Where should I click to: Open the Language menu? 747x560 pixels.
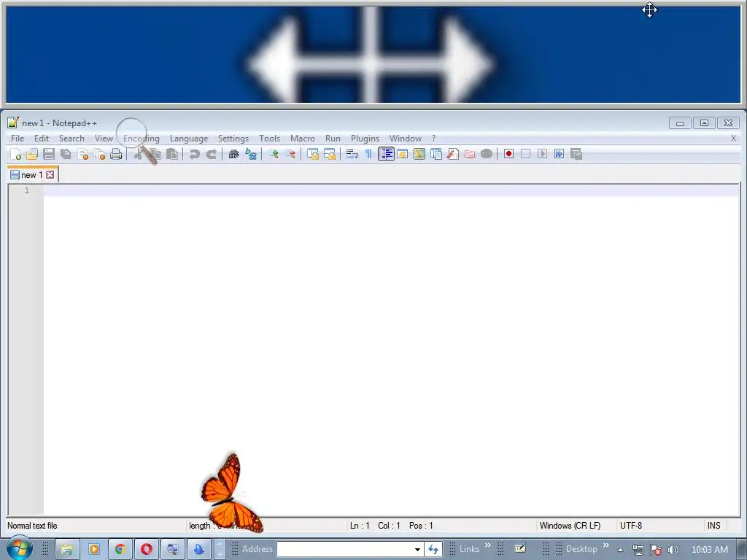tap(189, 139)
